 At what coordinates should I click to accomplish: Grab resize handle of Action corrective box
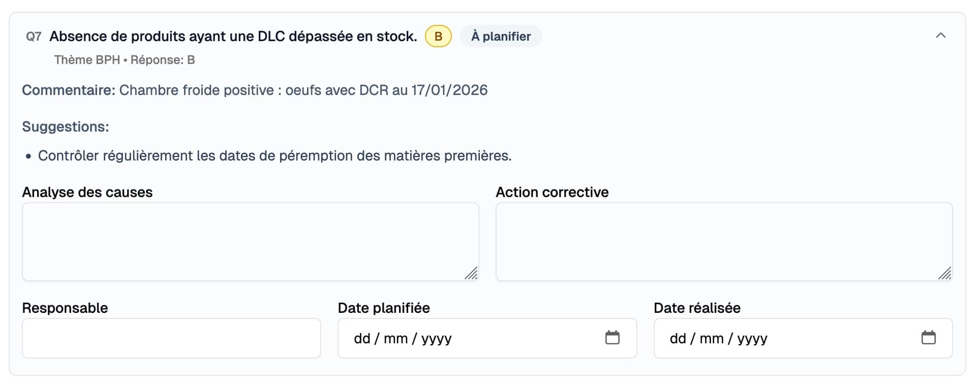tap(945, 274)
